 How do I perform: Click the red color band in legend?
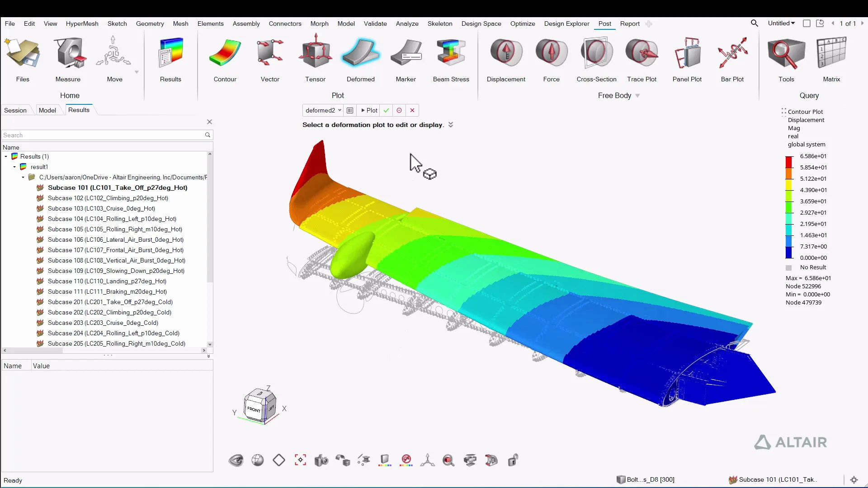coord(789,162)
